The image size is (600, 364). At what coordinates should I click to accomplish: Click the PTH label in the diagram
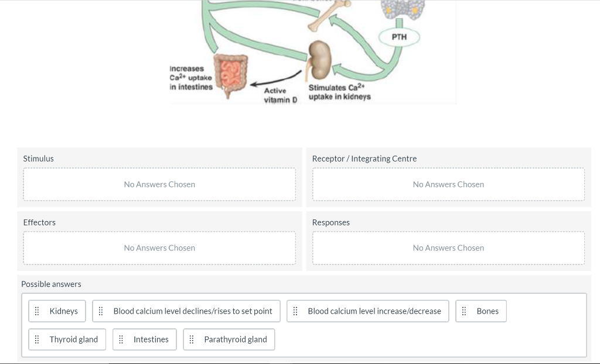[399, 36]
